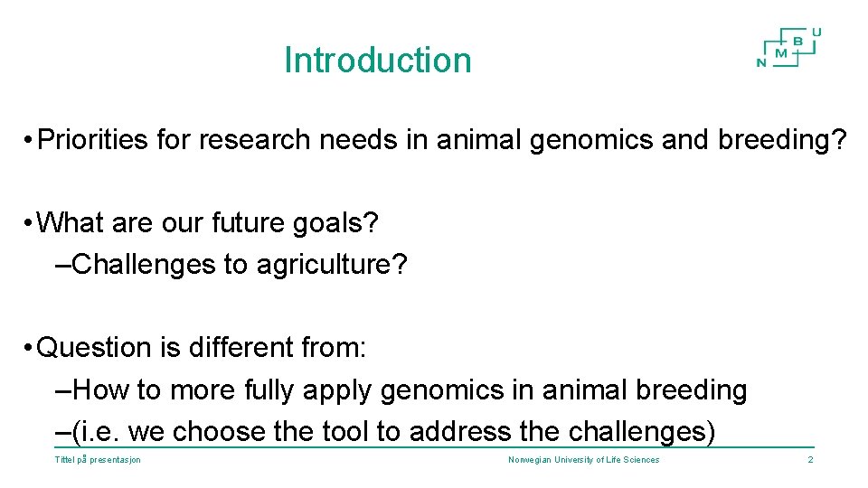Click the letter U in the logo
The image size is (868, 488).
(816, 33)
